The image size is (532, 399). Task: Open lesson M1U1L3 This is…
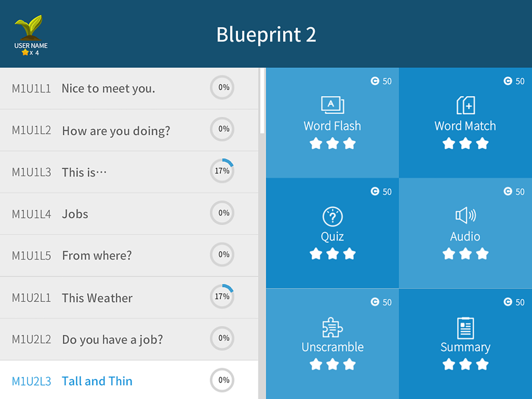(x=129, y=172)
